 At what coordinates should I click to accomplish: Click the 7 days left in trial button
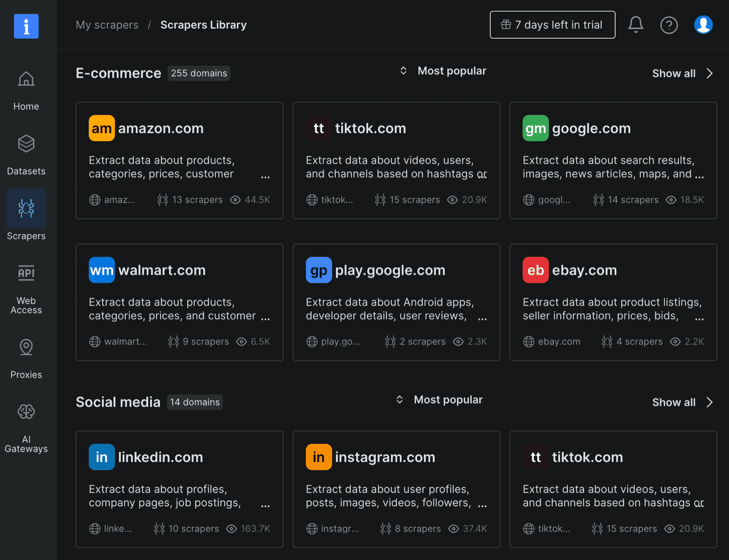pyautogui.click(x=553, y=25)
